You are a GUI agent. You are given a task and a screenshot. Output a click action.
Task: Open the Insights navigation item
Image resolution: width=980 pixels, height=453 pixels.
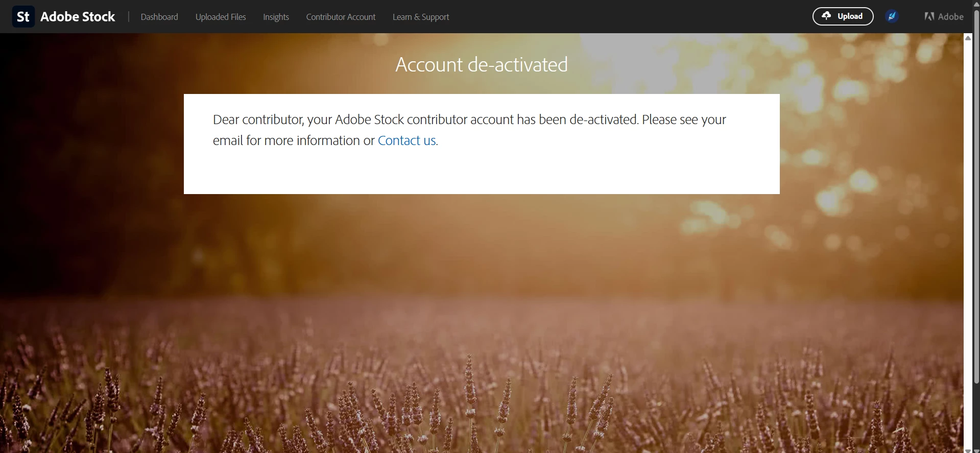(276, 17)
